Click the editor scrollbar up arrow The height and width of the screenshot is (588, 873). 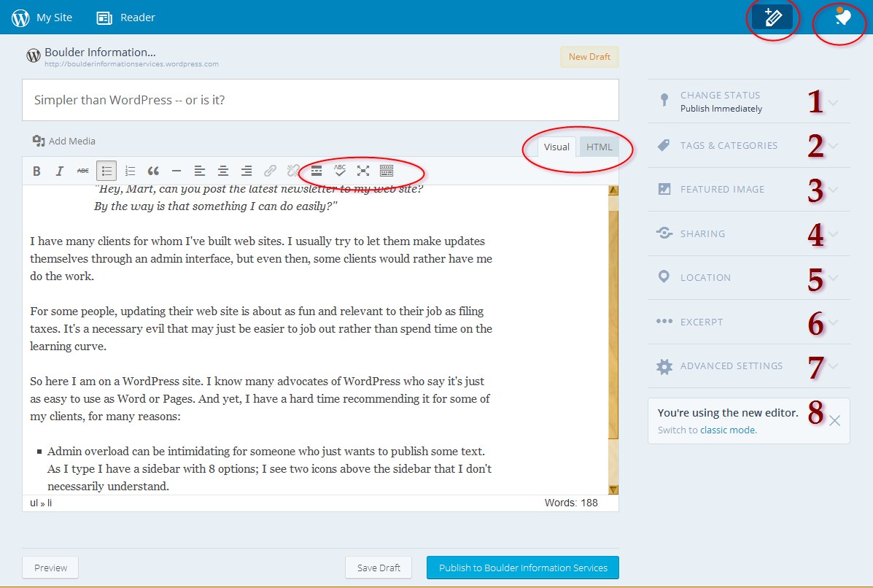coord(613,190)
